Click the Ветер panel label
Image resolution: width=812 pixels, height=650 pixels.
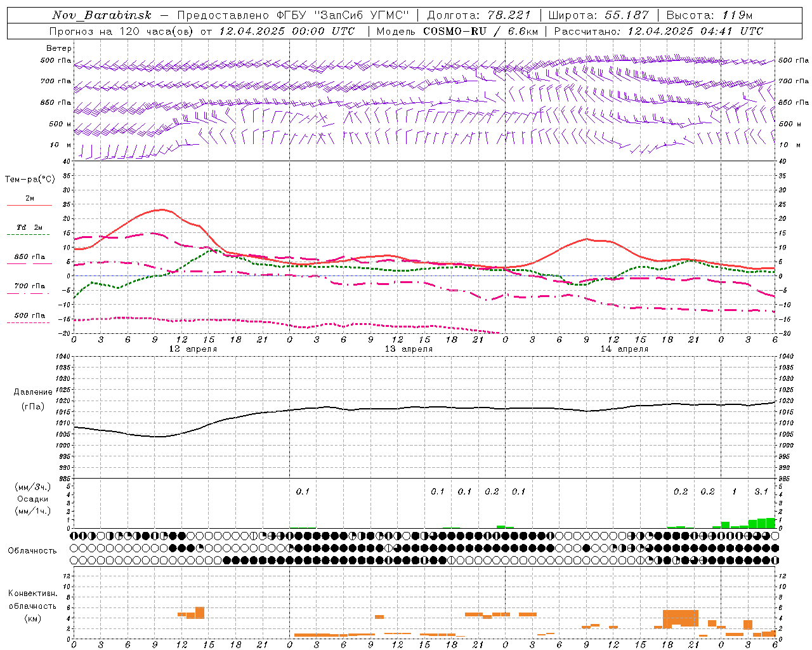point(59,48)
